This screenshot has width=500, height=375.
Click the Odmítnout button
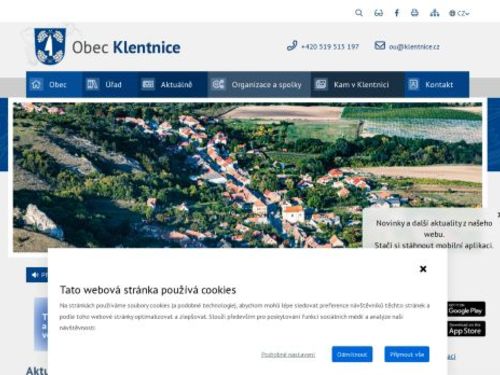(x=352, y=354)
